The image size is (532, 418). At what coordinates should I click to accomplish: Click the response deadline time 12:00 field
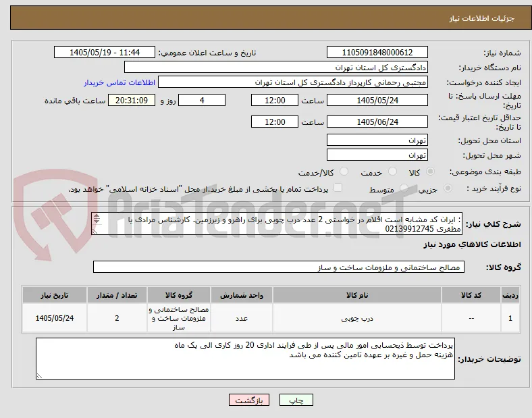[x=275, y=101]
